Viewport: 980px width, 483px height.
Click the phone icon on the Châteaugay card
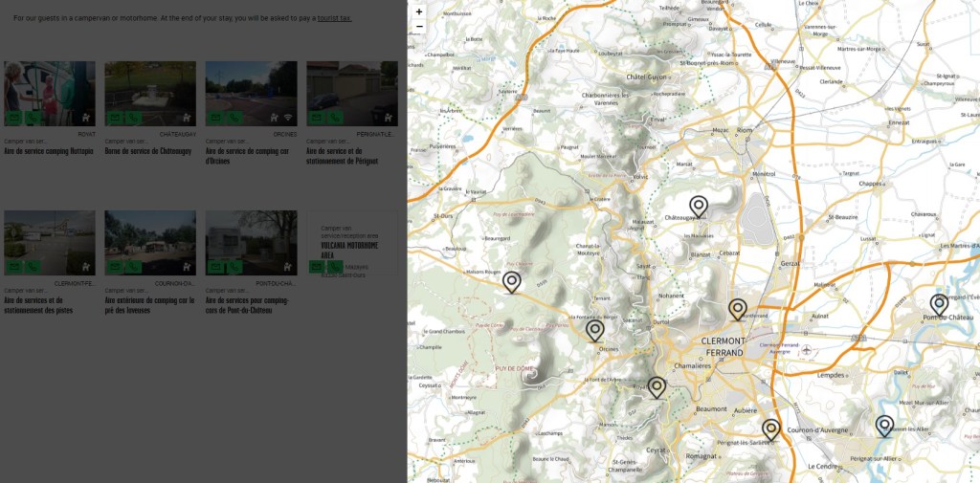[134, 118]
